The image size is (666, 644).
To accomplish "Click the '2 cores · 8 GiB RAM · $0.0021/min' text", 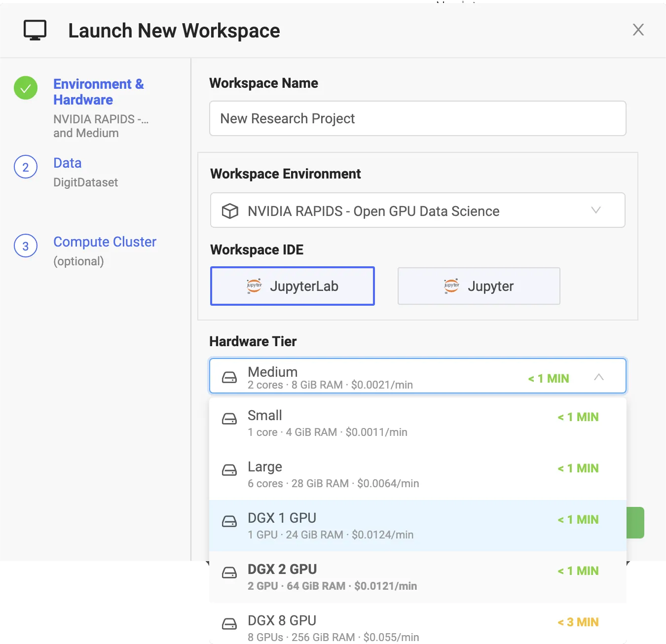I will pyautogui.click(x=331, y=385).
